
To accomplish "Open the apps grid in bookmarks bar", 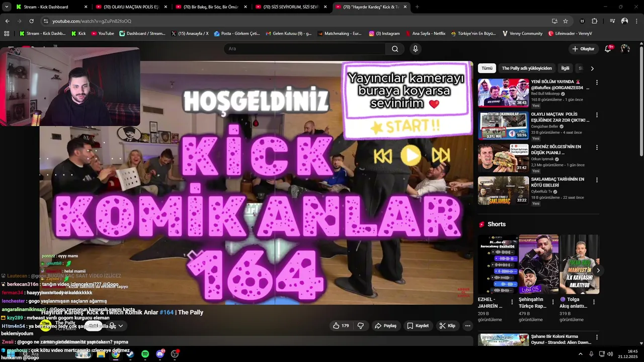I will pyautogui.click(x=7, y=34).
